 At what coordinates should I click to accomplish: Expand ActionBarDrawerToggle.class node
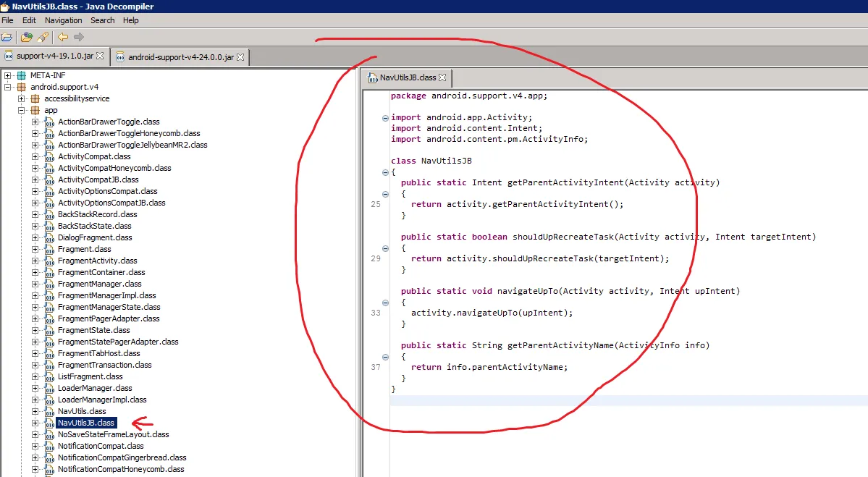[35, 122]
